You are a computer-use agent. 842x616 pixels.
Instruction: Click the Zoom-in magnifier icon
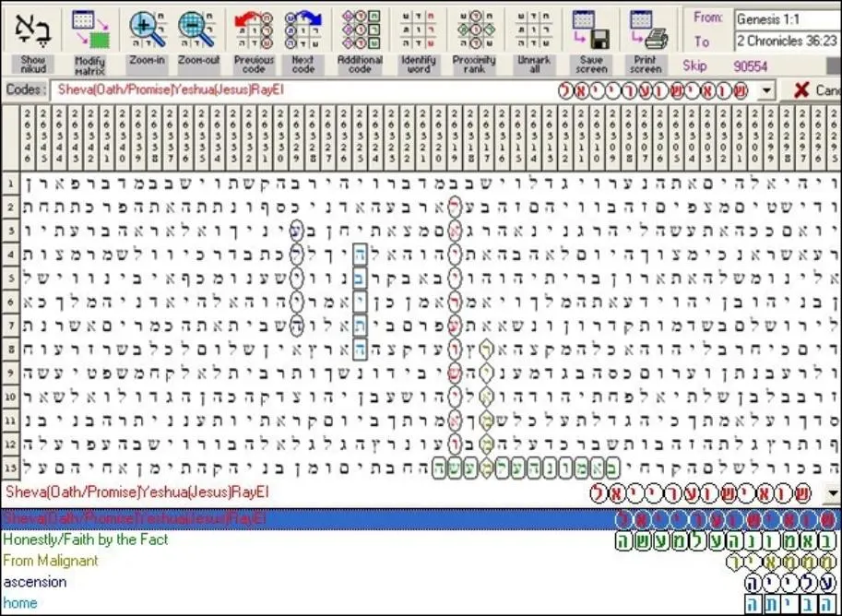147,30
